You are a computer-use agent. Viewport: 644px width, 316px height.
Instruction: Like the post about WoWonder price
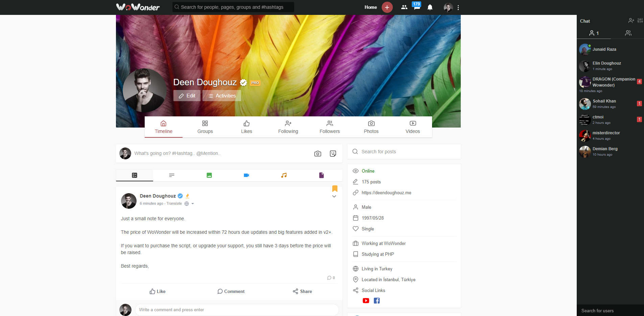158,291
